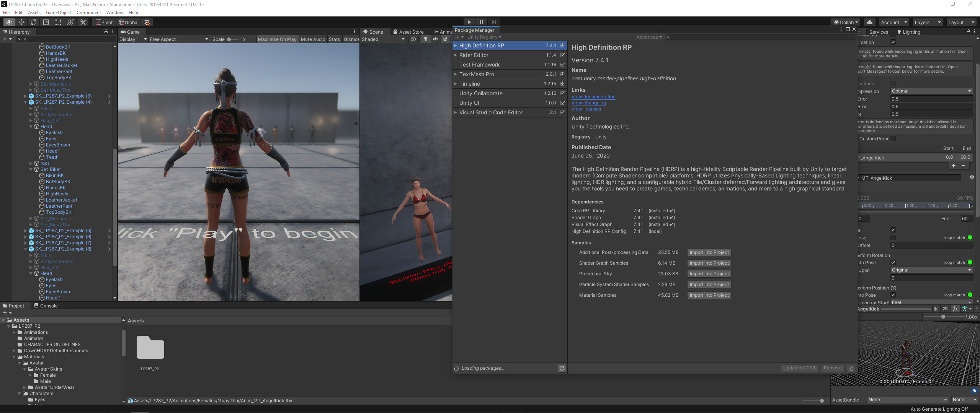The image size is (980, 413).
Task: Open the Advanced dropdown in Package Manager
Action: [x=649, y=37]
